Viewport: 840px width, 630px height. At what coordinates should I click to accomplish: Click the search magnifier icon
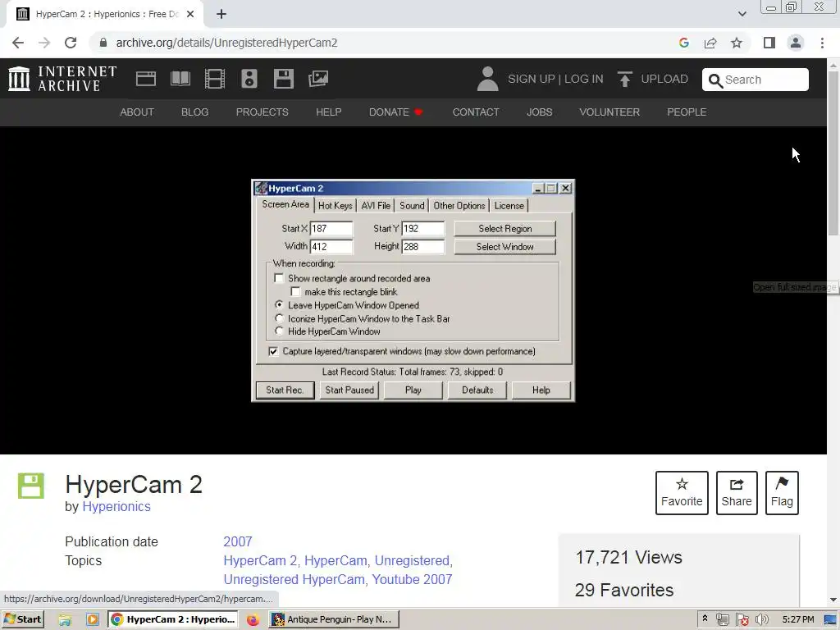tap(715, 80)
